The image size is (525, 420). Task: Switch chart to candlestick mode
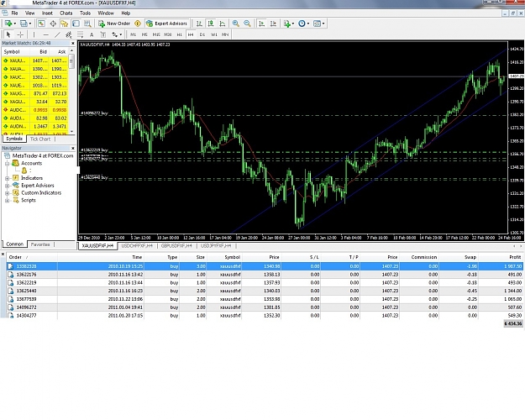211,24
